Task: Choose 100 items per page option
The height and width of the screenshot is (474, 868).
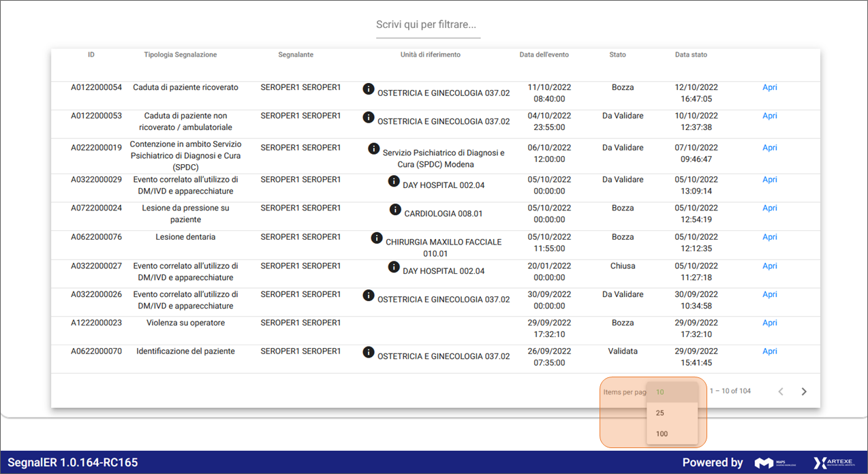Action: (662, 434)
